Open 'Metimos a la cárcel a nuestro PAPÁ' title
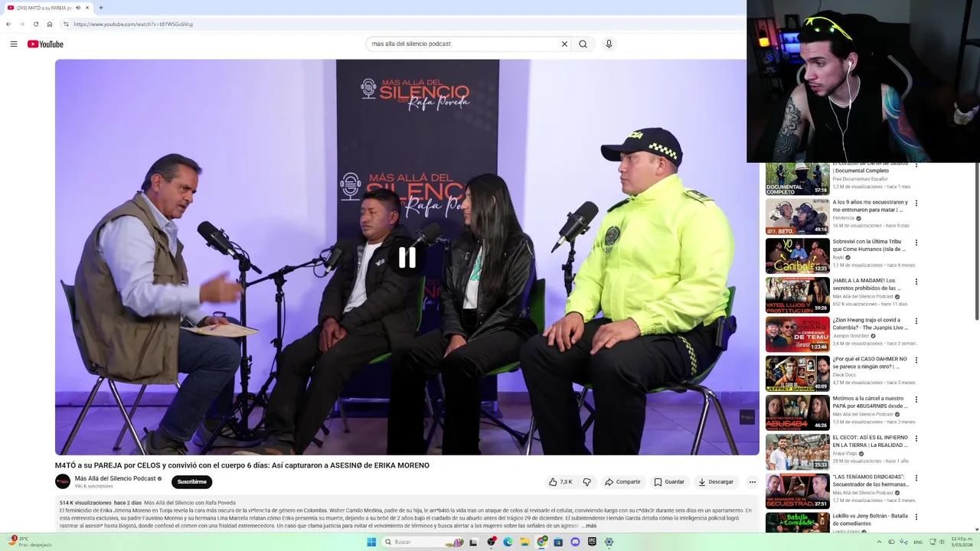 [x=870, y=403]
